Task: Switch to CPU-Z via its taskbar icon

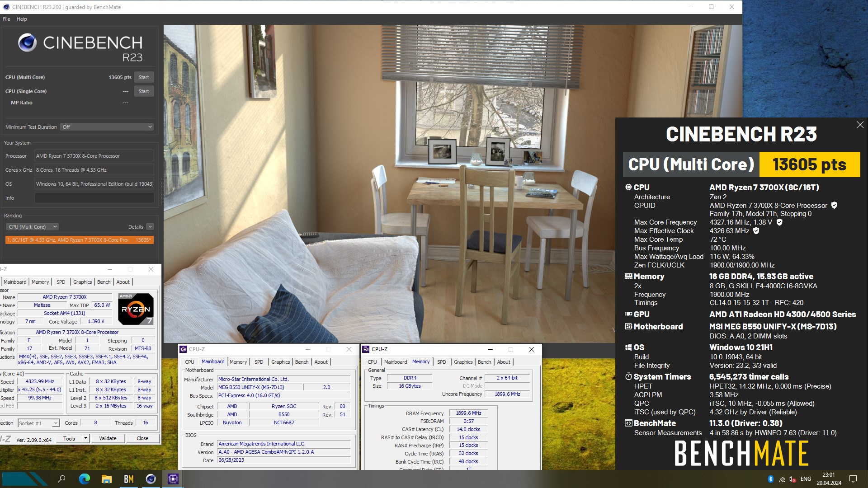Action: click(173, 479)
